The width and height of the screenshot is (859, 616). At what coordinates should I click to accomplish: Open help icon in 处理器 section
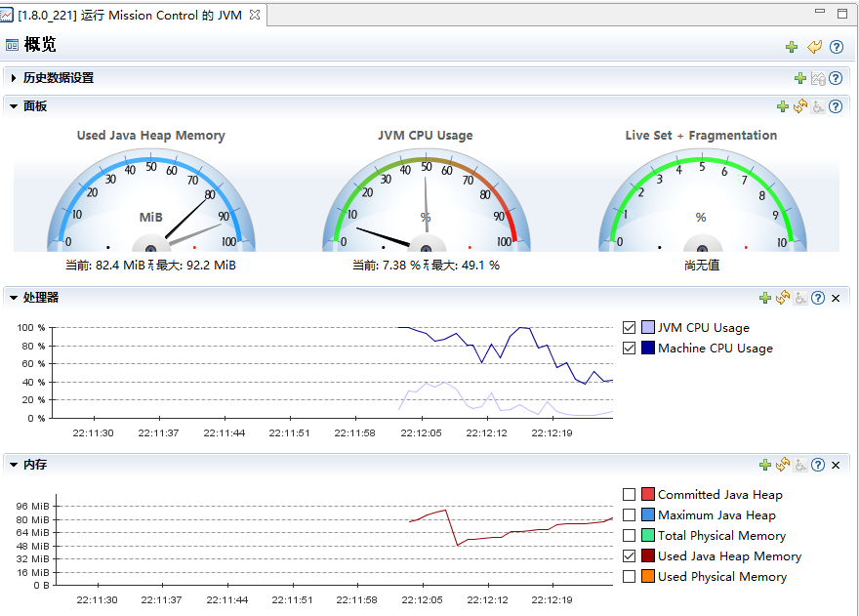(818, 298)
